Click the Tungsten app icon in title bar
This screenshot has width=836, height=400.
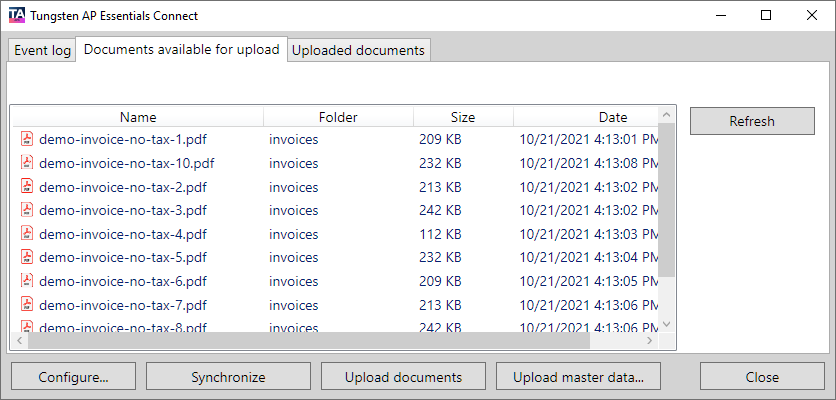coord(17,16)
